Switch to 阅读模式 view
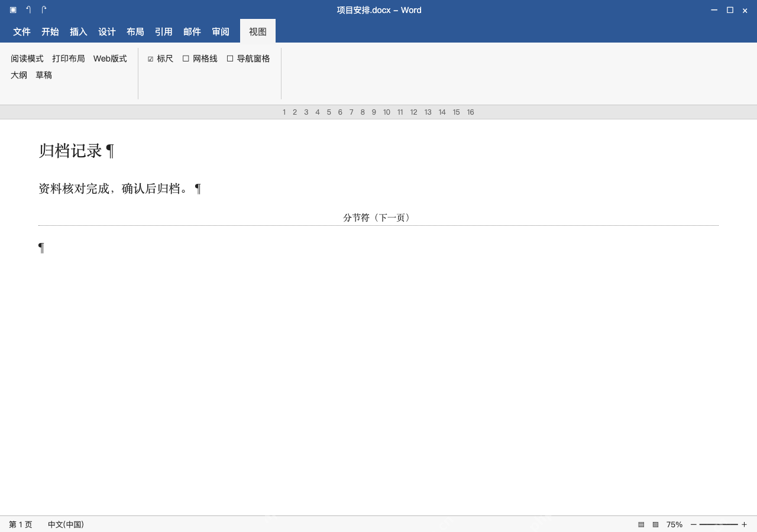757x532 pixels. 27,59
